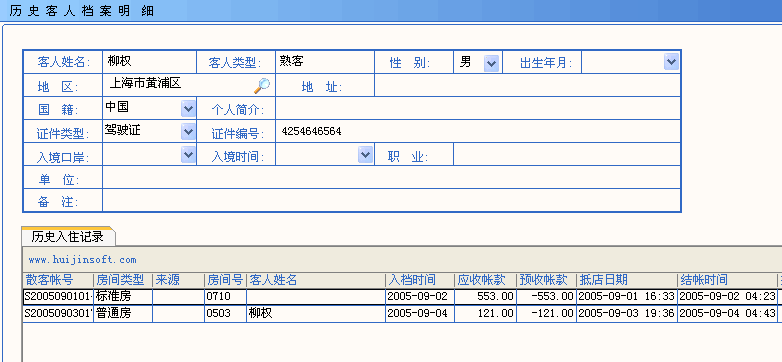The height and width of the screenshot is (362, 782).
Task: Click the 来源 column header
Action: [x=178, y=280]
